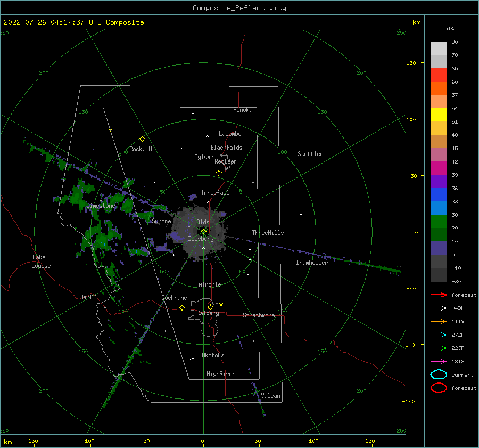Click the Vulcan town label
The height and width of the screenshot is (448, 479).
(271, 396)
